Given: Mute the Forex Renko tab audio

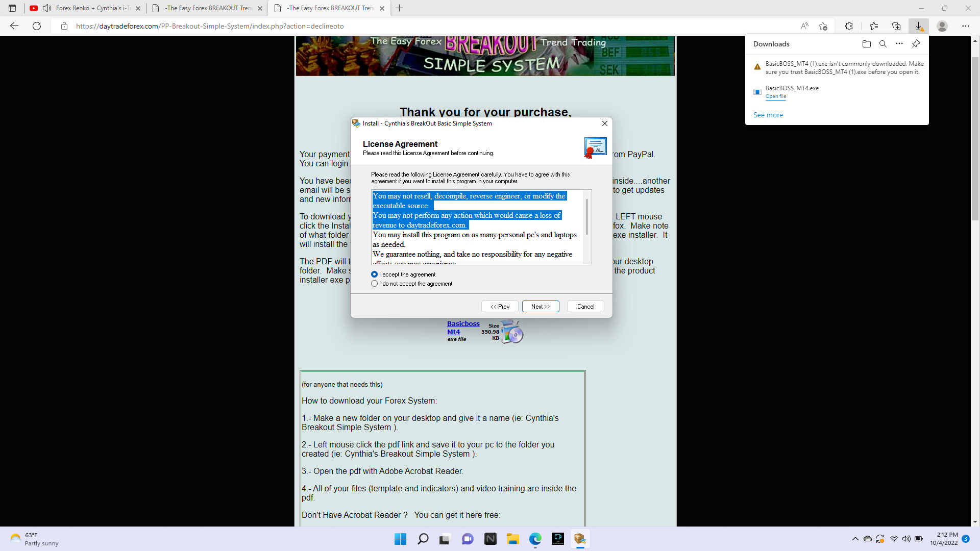Looking at the screenshot, I should pos(47,8).
